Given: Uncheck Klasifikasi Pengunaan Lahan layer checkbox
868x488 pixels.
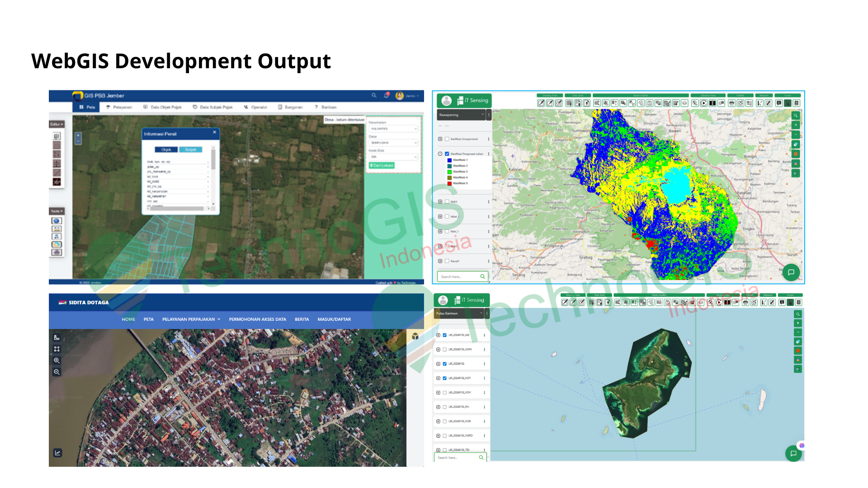Looking at the screenshot, I should (447, 154).
